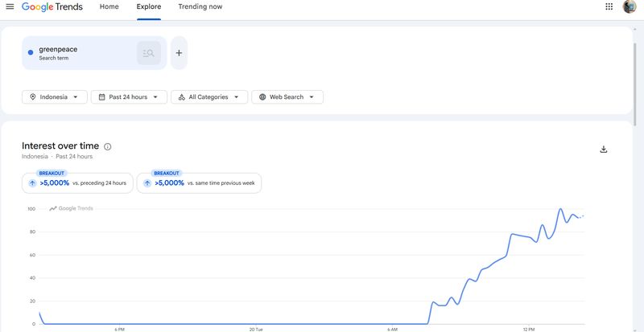Screen dimensions: 644x332
Task: Go to the Home tab
Action: (x=109, y=6)
